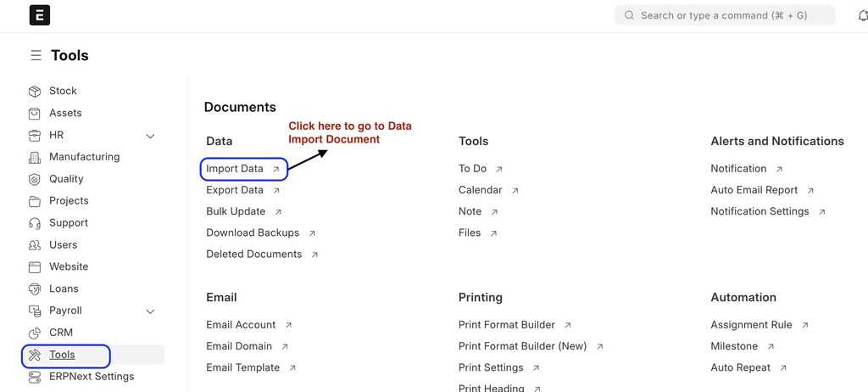Open Tools in the sidebar

[62, 356]
